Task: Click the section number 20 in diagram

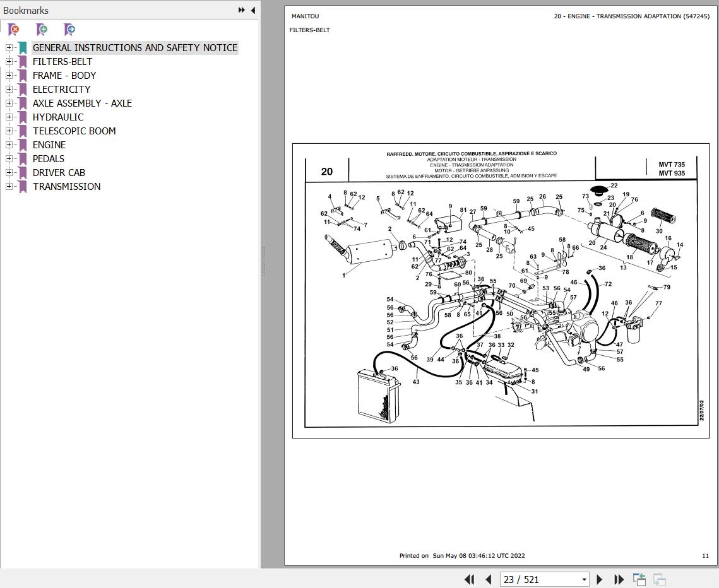Action: (x=326, y=172)
